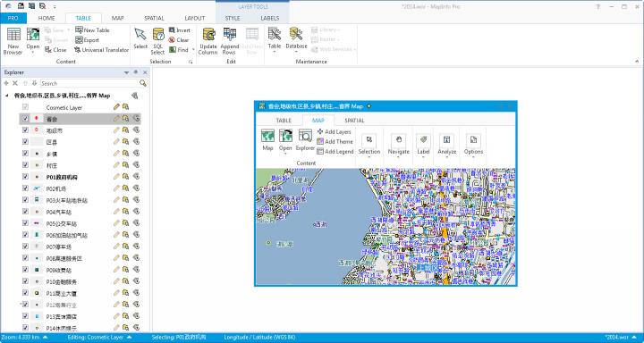
Task: Toggle the auto-label icon on the P08 layer row
Action: pos(136,258)
